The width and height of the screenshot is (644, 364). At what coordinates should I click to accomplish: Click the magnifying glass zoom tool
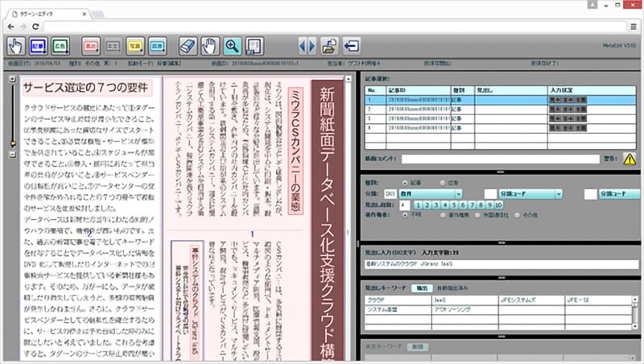tap(233, 45)
